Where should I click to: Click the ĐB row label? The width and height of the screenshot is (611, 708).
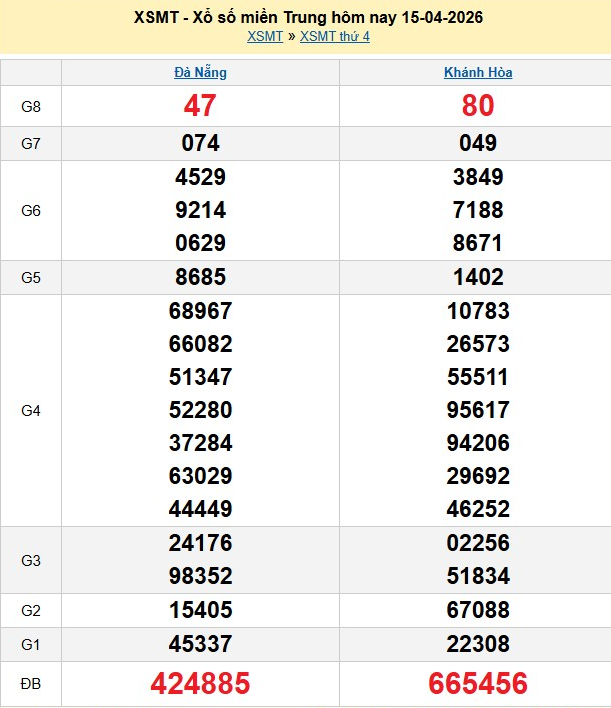[30, 684]
